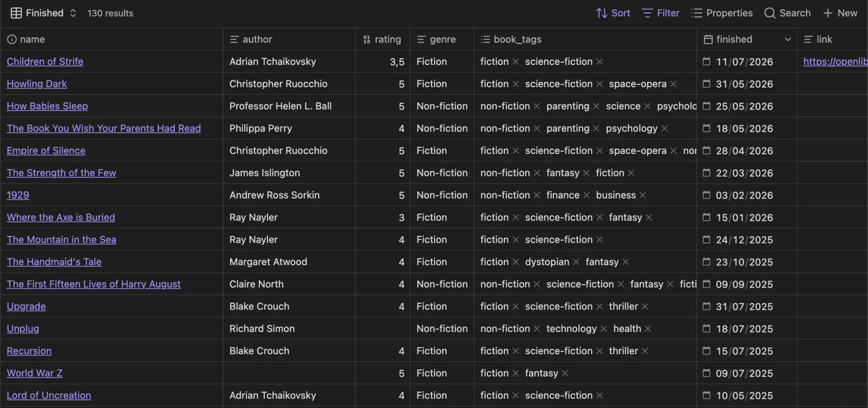Open the Finished view switcher
Image resolution: width=868 pixels, height=408 pixels.
point(43,13)
